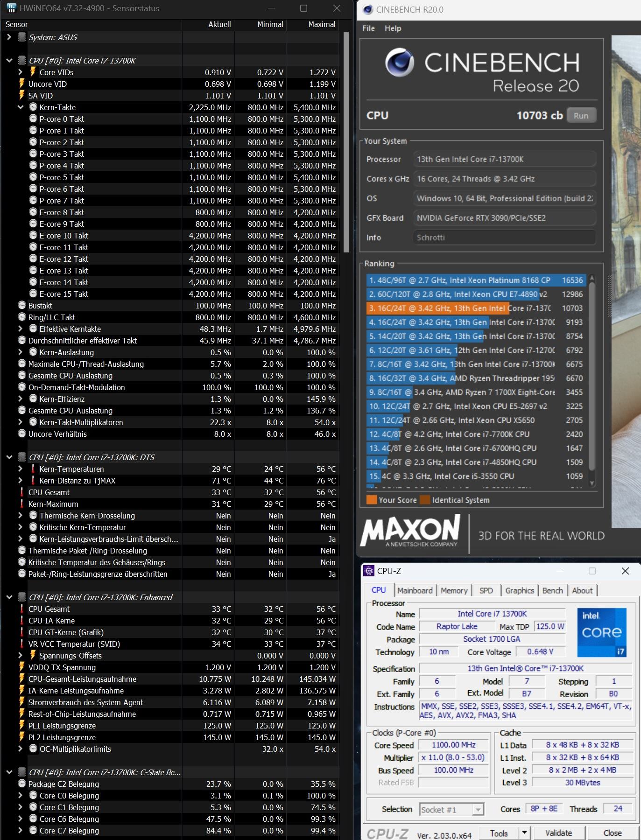This screenshot has height=840, width=641.
Task: Click the VDDQ TX Spannung lightning icon
Action: click(21, 667)
